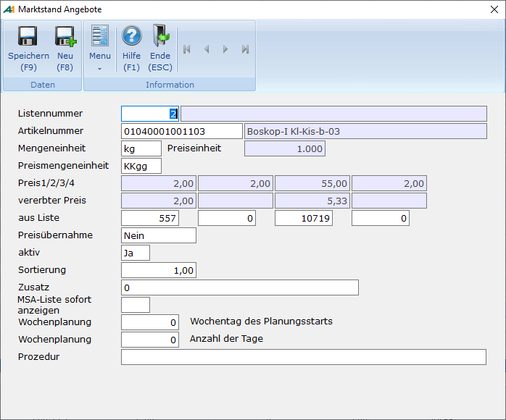This screenshot has width=506, height=420.
Task: Click the Neu (F8) new record icon
Action: pyautogui.click(x=65, y=36)
